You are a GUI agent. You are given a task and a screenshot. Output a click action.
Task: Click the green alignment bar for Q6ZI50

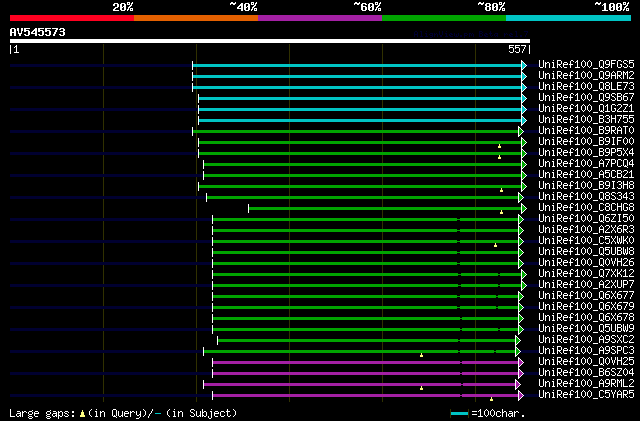tap(365, 220)
